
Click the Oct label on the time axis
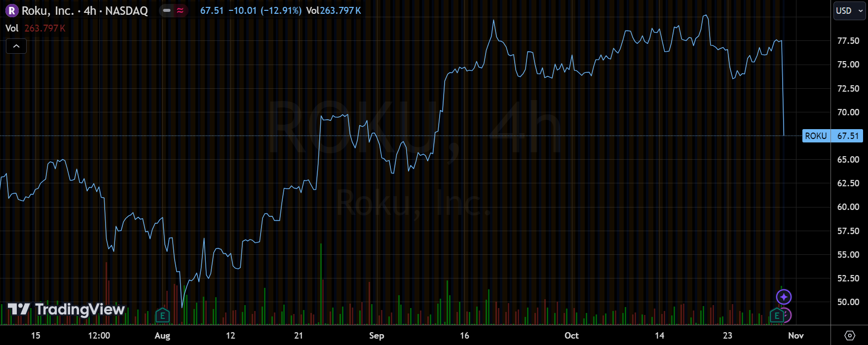pos(571,336)
